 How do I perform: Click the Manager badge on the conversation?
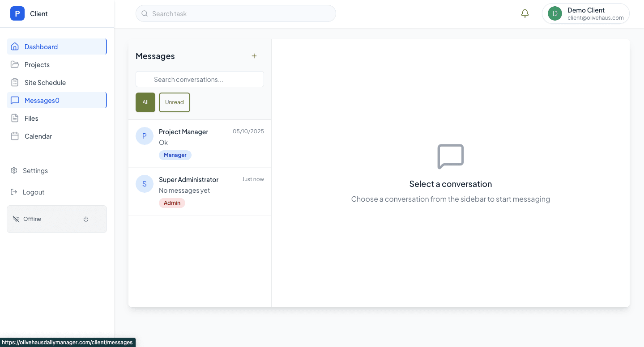coord(175,155)
